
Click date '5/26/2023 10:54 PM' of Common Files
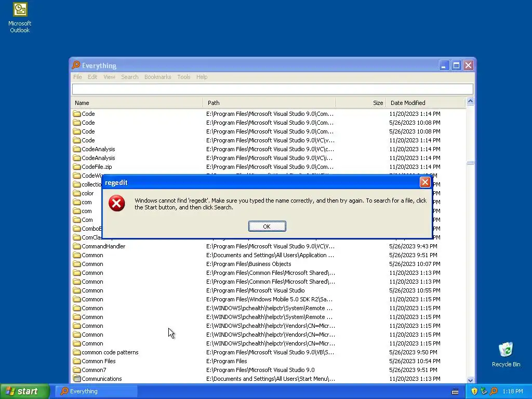[x=415, y=361]
